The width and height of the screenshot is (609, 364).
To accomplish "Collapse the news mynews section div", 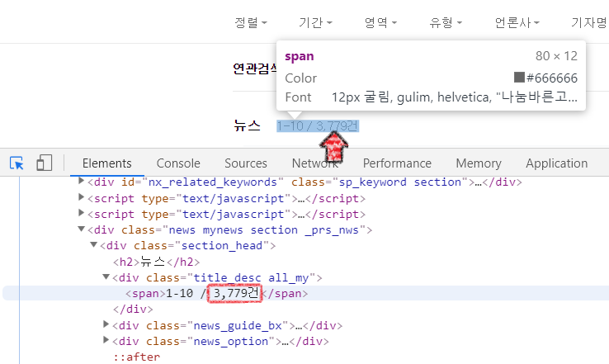I will pos(81,229).
